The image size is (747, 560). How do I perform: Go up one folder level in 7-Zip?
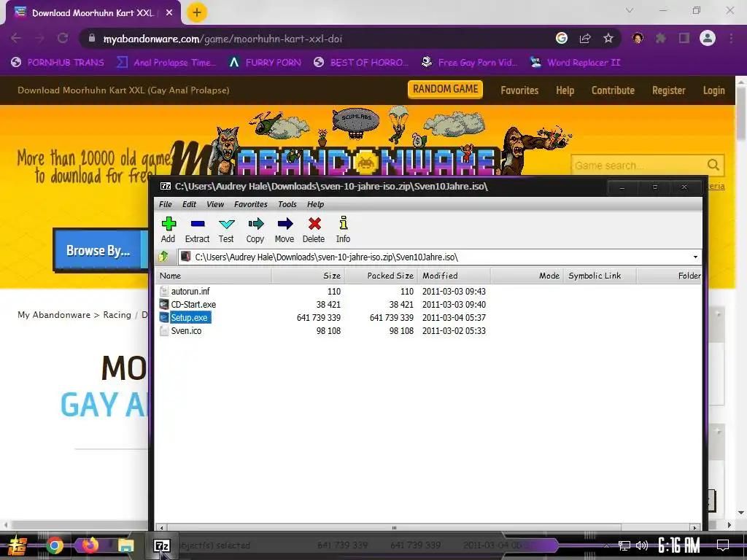163,257
